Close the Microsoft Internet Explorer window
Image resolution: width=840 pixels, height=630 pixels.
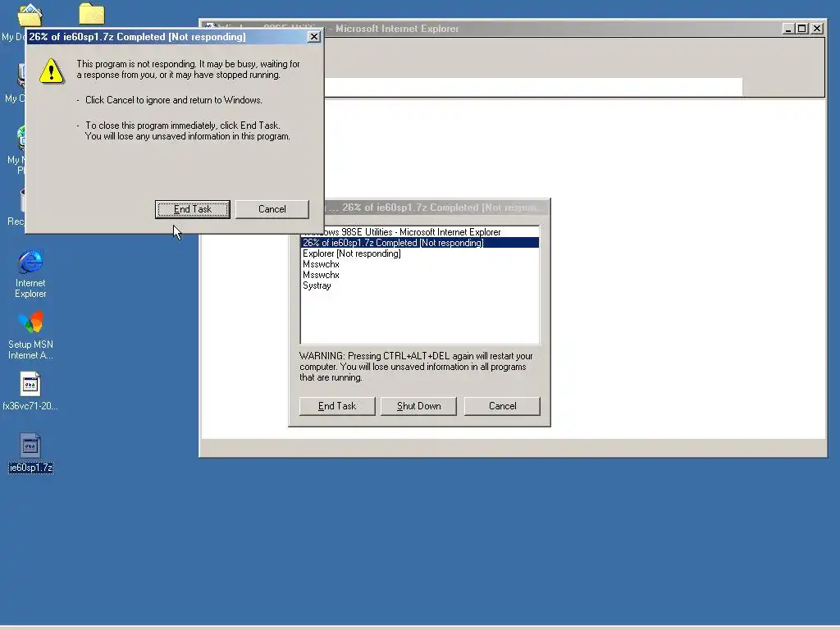tap(817, 29)
